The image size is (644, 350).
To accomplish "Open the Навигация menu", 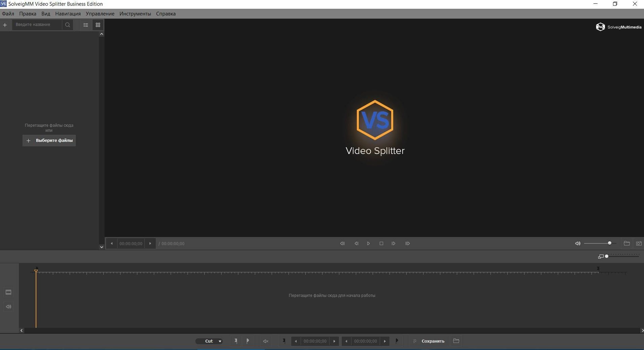I will point(68,14).
